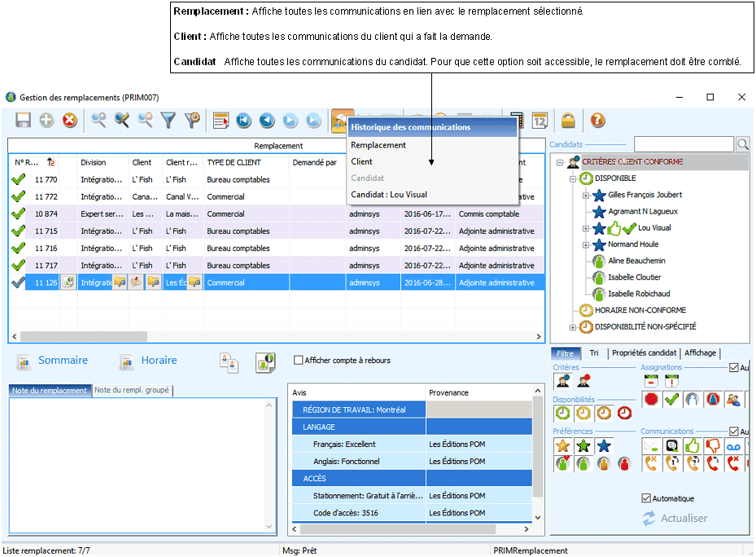Viewport: 756px width, 557px height.
Task: Open the funnel filter tool
Action: (x=168, y=121)
